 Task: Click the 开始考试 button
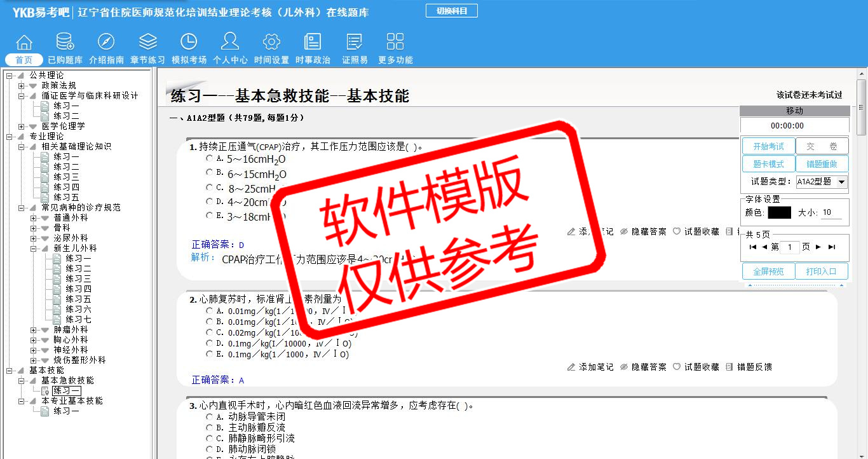(768, 146)
